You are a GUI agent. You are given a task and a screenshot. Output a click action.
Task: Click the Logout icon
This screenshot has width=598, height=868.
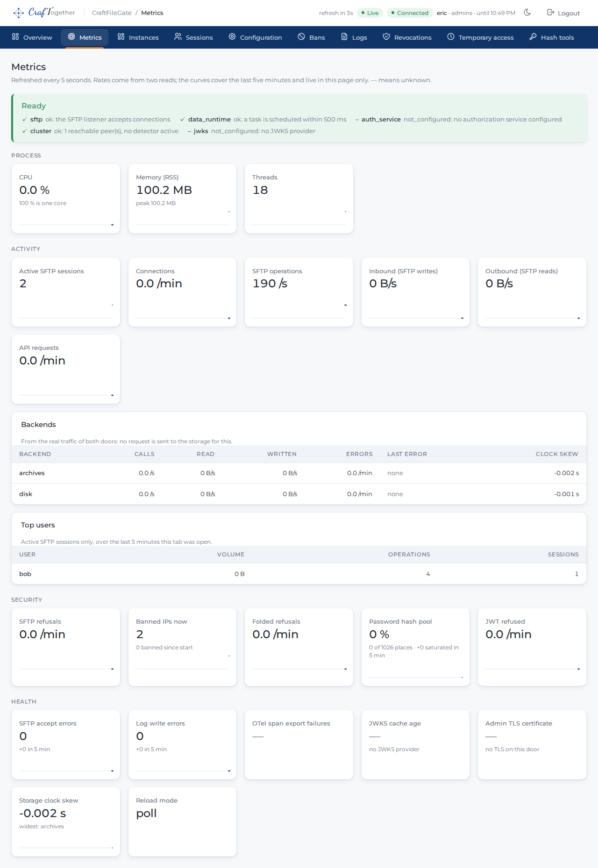pyautogui.click(x=550, y=13)
